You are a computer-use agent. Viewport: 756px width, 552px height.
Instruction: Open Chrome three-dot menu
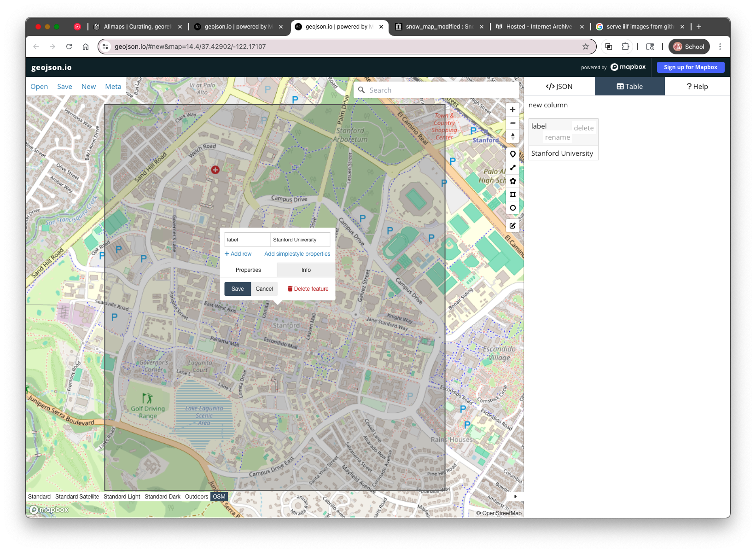click(x=720, y=47)
